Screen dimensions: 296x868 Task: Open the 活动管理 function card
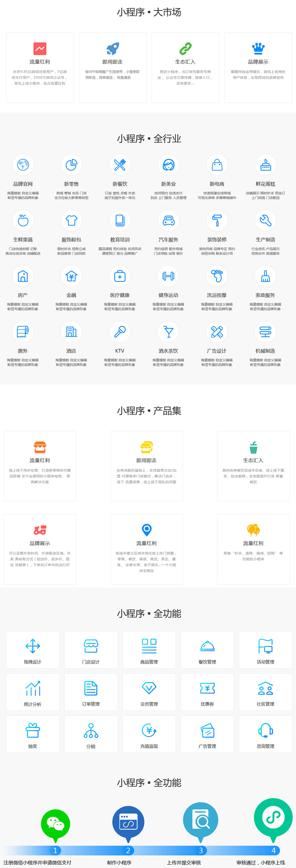(266, 650)
